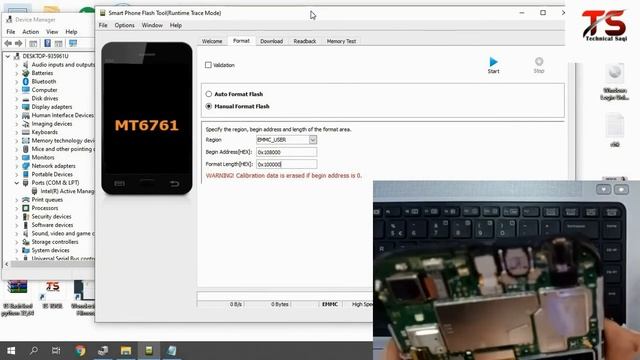Select Auto Format Flash option

[x=209, y=94]
